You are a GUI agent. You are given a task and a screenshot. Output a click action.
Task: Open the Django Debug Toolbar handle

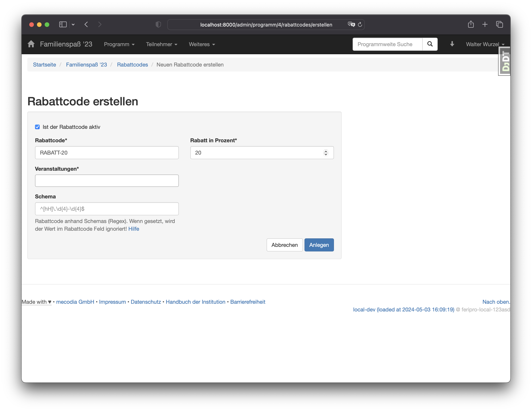[x=505, y=61]
